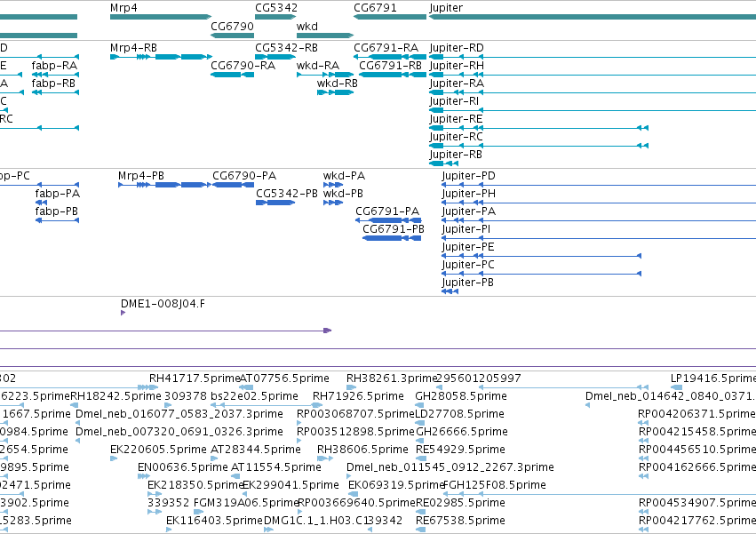Open the Jupiter-PB protein label
Viewport: 756px width, 534px height.
[468, 283]
